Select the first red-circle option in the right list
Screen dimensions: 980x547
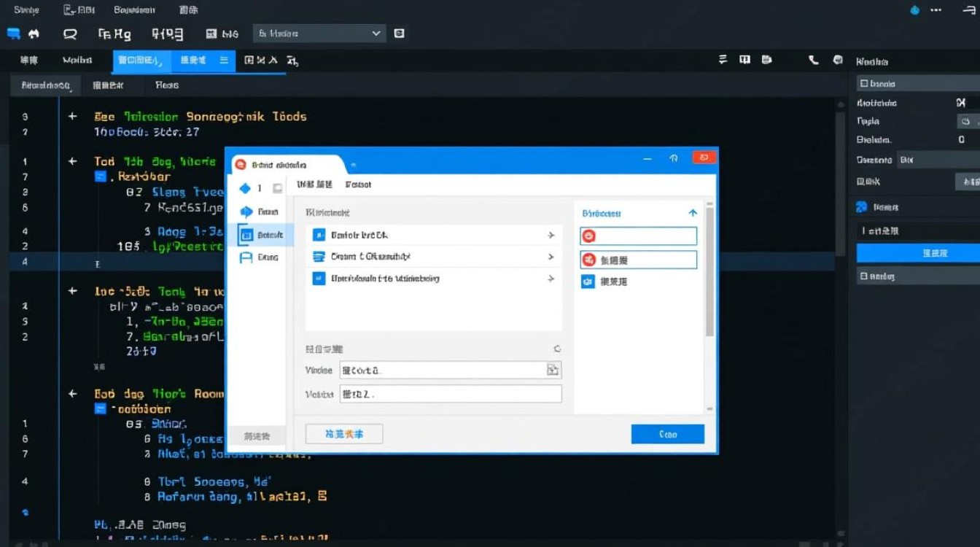pyautogui.click(x=638, y=236)
